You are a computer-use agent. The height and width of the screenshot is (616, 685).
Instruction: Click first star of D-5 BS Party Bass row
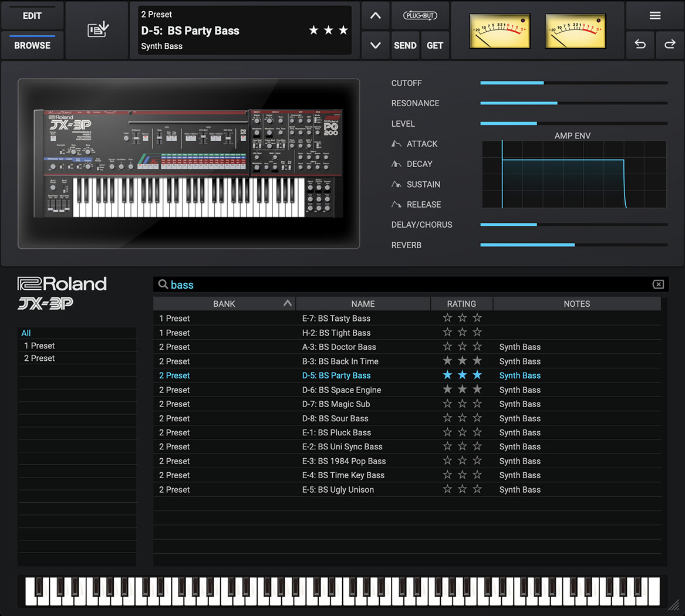click(x=447, y=374)
